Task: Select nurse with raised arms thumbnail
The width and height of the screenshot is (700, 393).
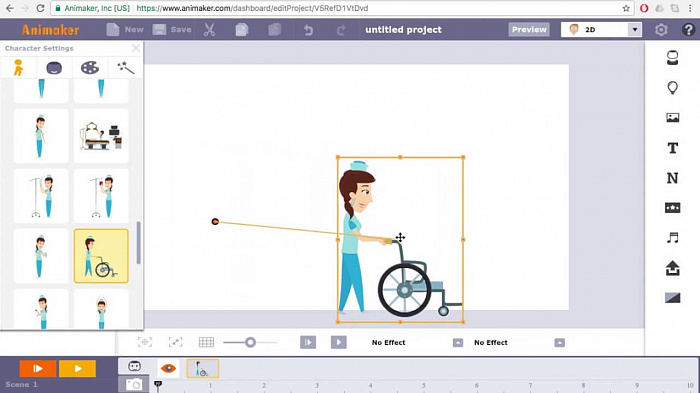Action: point(101,309)
